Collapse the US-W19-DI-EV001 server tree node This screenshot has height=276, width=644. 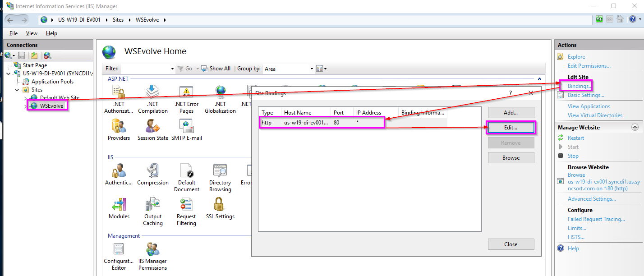click(x=9, y=74)
